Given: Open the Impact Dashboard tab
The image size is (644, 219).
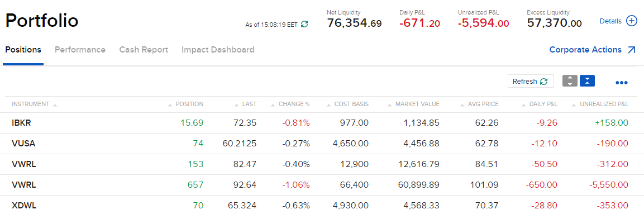Looking at the screenshot, I should pyautogui.click(x=218, y=50).
